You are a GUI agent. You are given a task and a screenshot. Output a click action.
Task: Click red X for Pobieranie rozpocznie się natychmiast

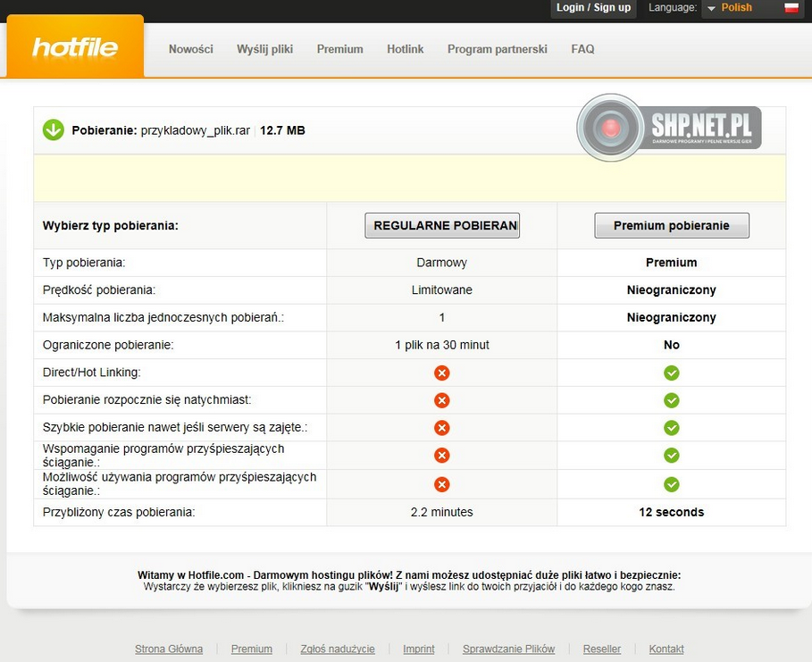[442, 400]
